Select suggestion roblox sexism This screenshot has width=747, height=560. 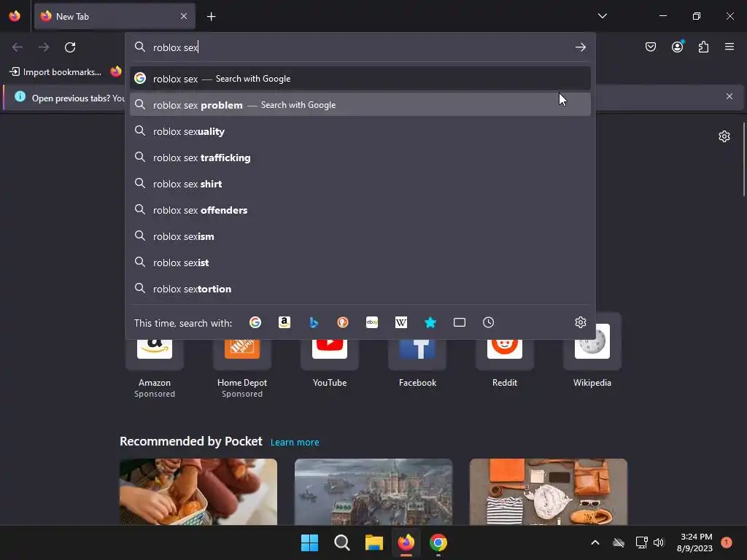360,236
